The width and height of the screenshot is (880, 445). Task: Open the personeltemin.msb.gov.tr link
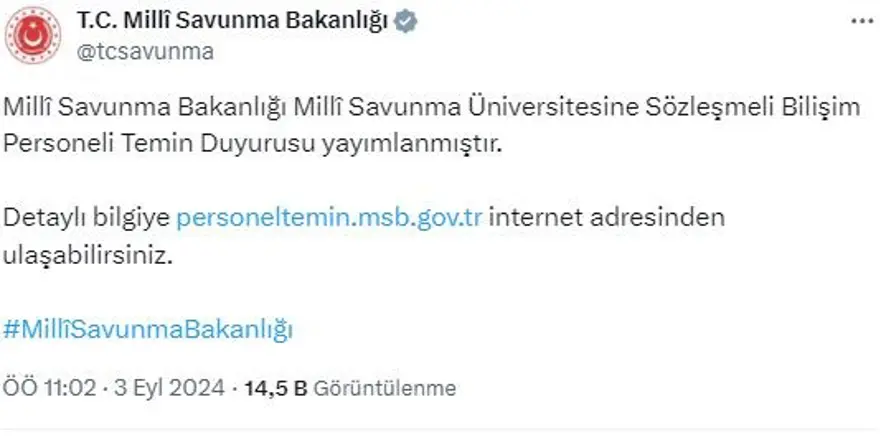pos(330,218)
